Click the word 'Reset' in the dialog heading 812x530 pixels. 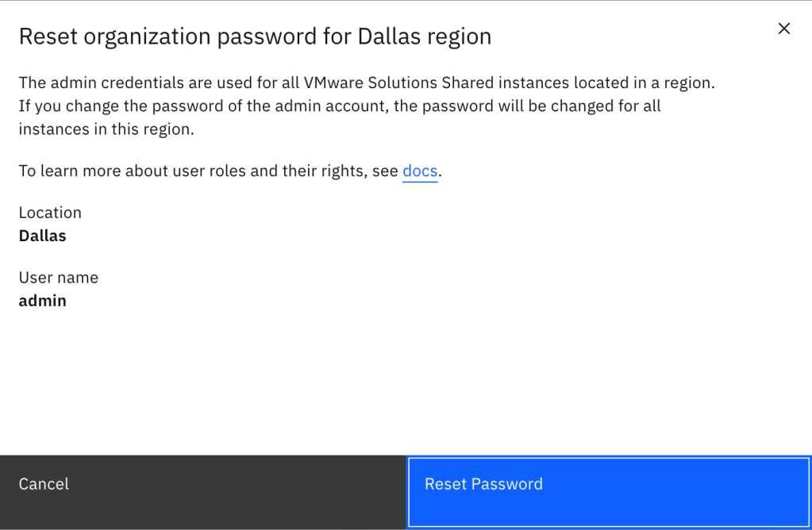tap(45, 36)
